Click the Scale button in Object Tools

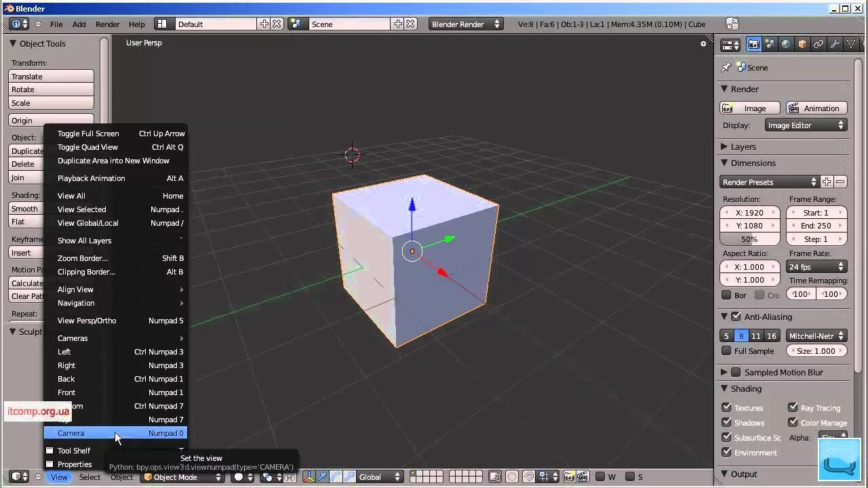51,103
